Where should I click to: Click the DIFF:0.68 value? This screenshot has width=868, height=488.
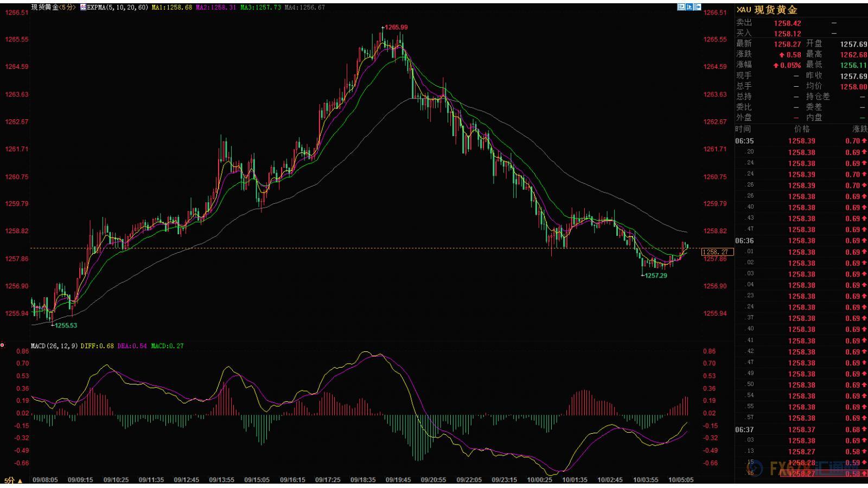97,345
